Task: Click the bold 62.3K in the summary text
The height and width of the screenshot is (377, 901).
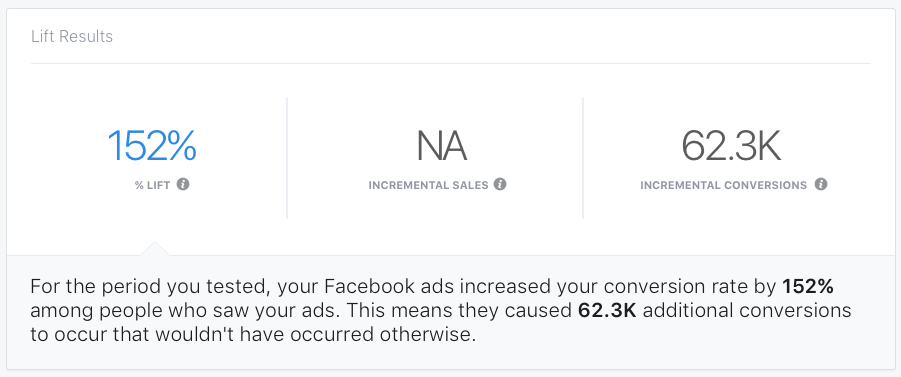Action: (607, 310)
